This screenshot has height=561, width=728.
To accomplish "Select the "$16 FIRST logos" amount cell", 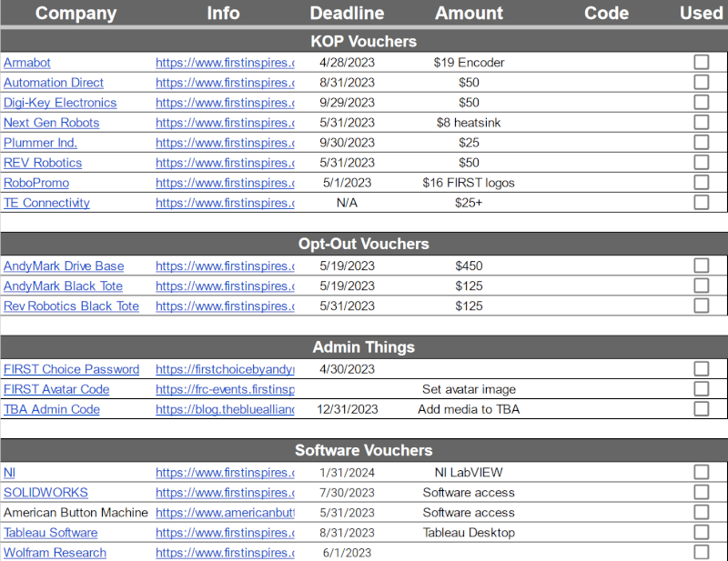I will [469, 183].
